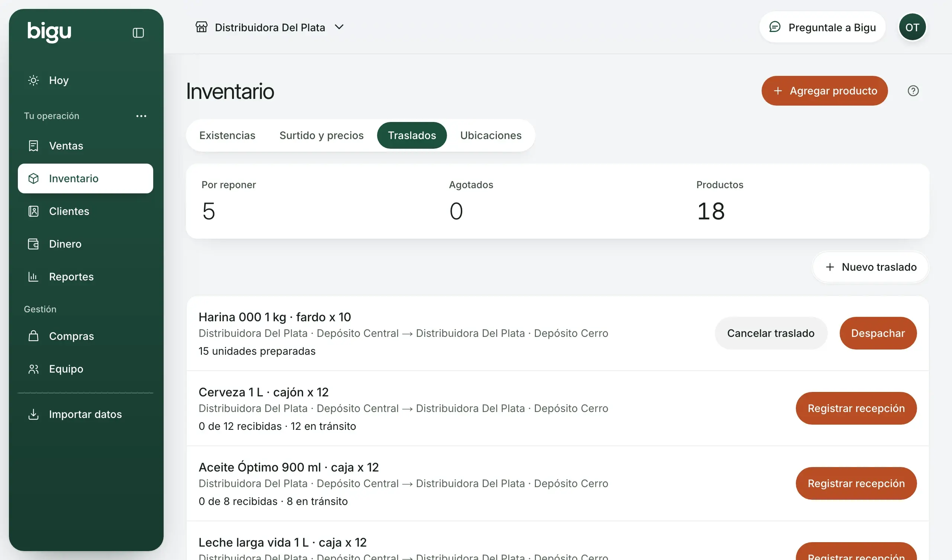Click the Gestión section label
The width and height of the screenshot is (952, 560).
[x=40, y=309]
